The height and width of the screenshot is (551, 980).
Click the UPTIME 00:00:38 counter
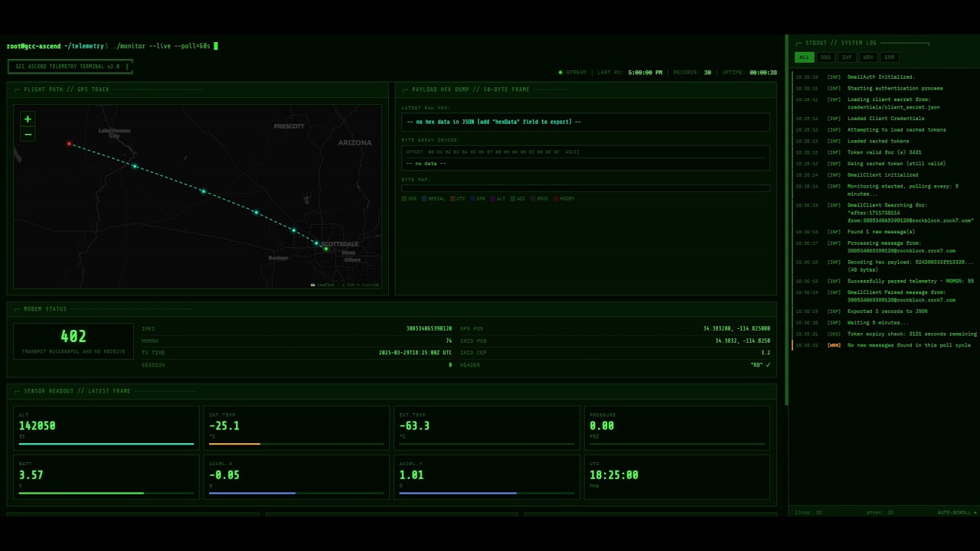tap(763, 73)
